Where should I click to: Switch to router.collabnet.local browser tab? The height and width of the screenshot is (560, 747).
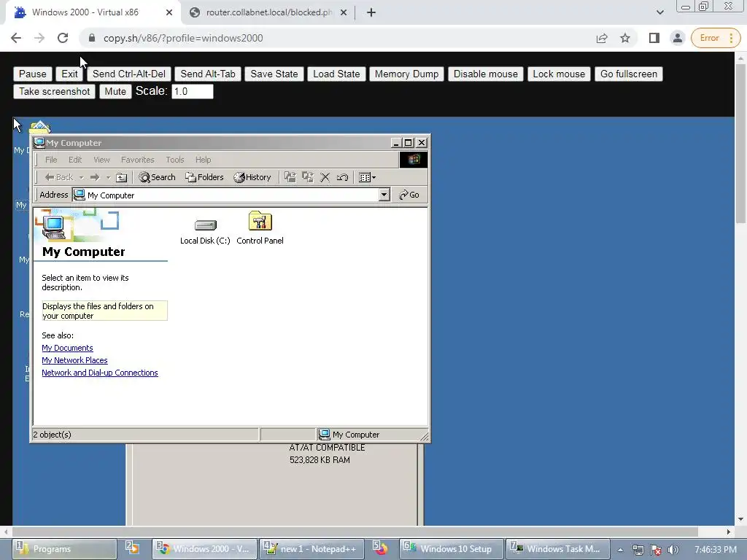268,12
